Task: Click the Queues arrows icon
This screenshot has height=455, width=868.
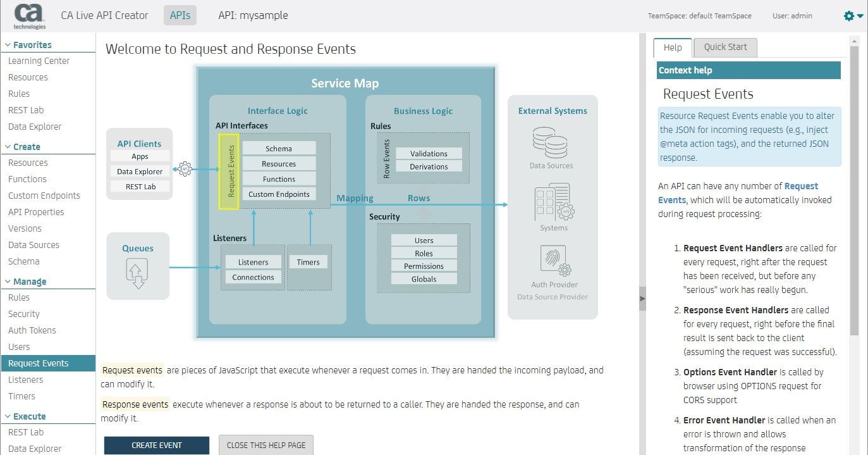Action: 137,273
